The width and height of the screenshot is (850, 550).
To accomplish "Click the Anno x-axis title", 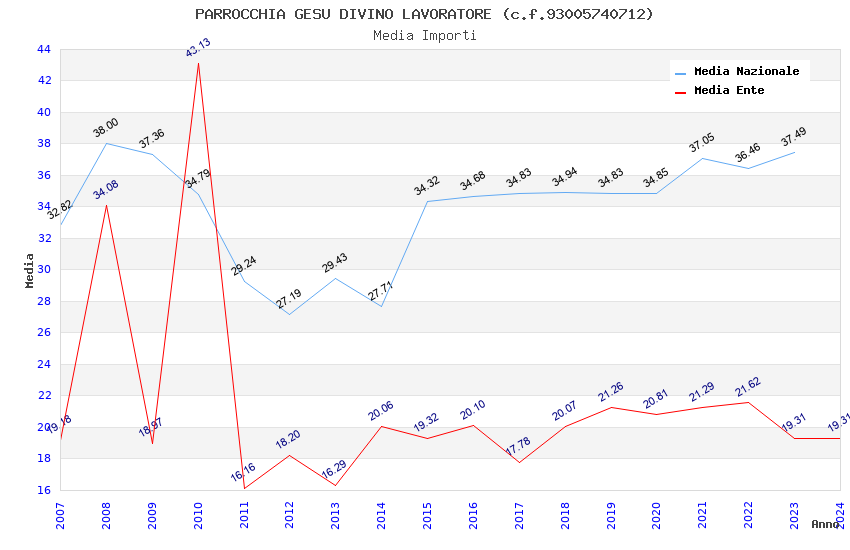I will point(825,524).
